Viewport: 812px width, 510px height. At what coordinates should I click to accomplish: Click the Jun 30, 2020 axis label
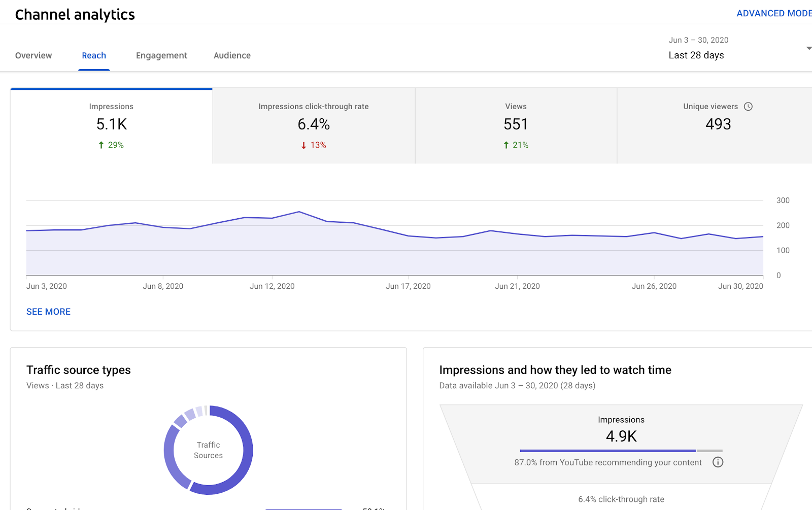tap(740, 286)
